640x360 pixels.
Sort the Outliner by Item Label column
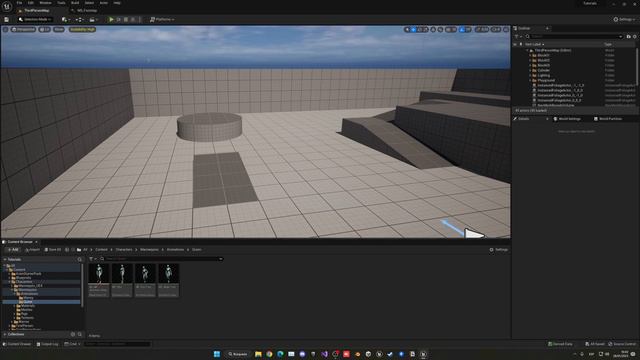[534, 44]
